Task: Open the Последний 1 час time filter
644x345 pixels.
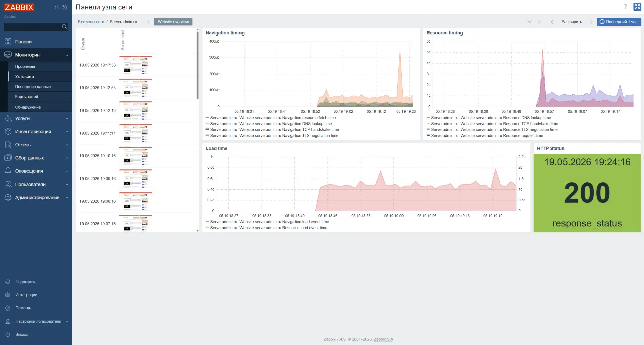Action: click(619, 22)
